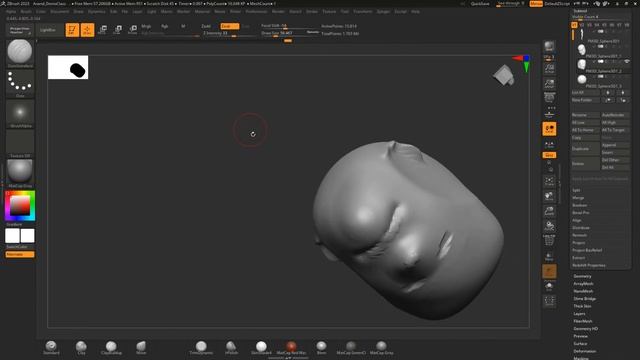
Task: Open the brush alpha selector
Action: pyautogui.click(x=20, y=113)
